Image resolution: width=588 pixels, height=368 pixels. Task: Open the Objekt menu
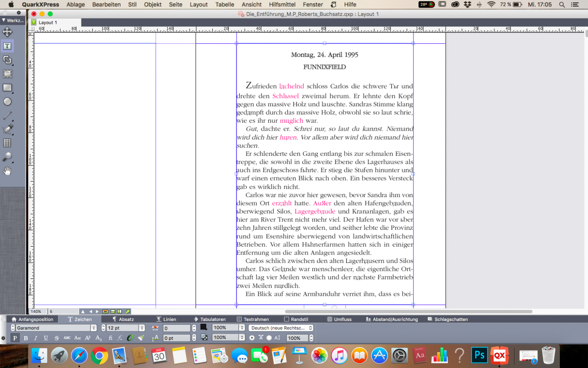[x=153, y=5]
